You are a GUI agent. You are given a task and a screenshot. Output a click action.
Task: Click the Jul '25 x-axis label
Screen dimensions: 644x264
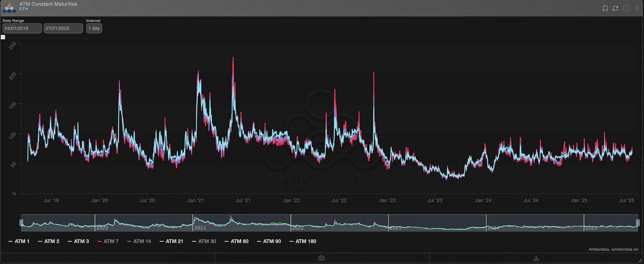pos(627,201)
